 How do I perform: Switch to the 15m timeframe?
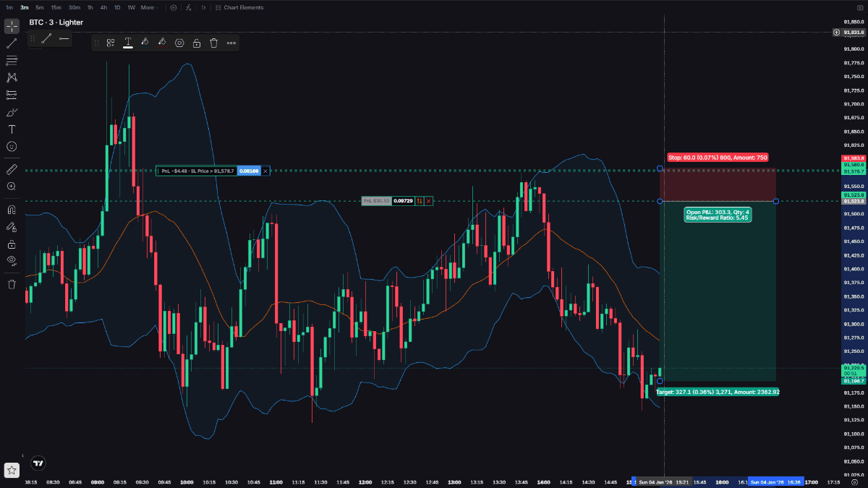tap(56, 7)
